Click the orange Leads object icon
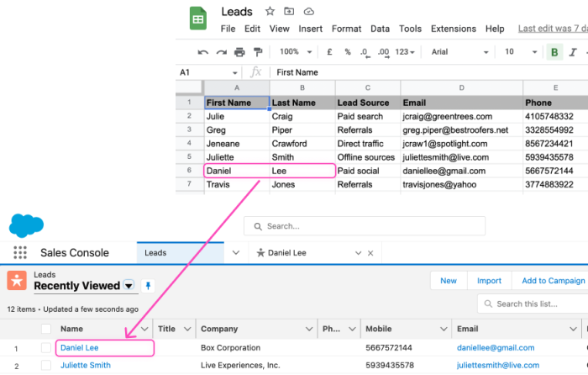The image size is (588, 375). tap(17, 280)
